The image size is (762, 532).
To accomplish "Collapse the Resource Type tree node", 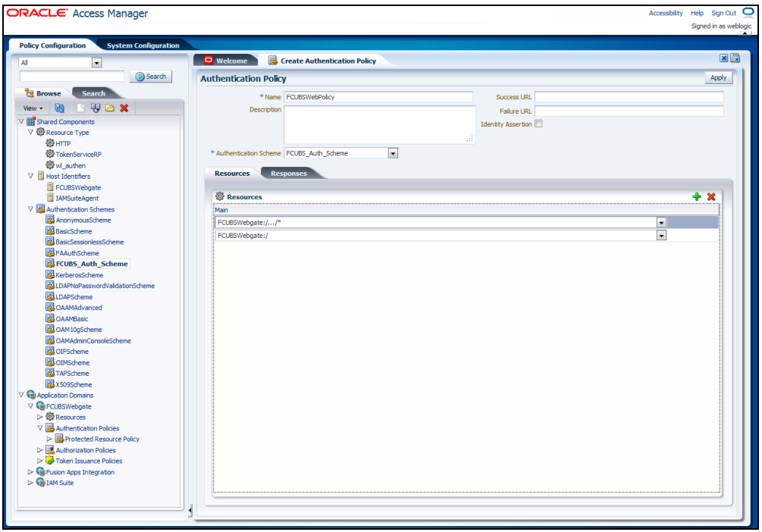I will tap(30, 132).
